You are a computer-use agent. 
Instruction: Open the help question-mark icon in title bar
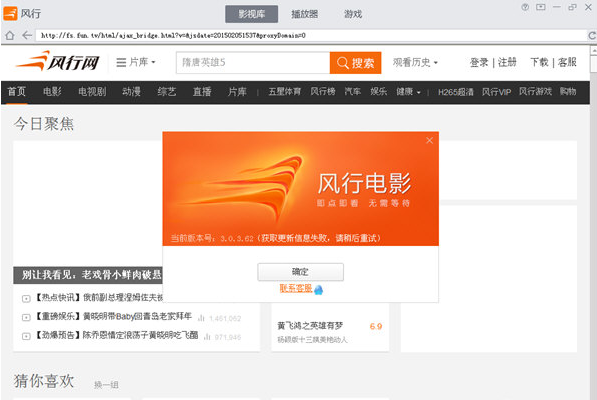pyautogui.click(x=525, y=7)
